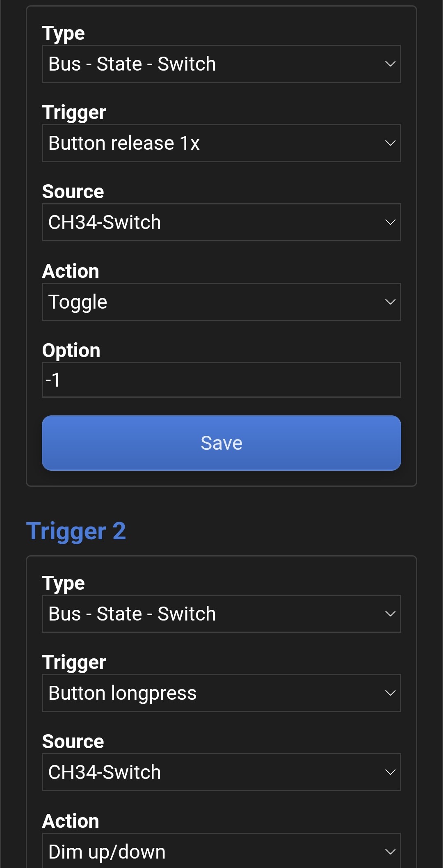Click chevron arrow of Button longpress dropdown
The height and width of the screenshot is (868, 443).
point(390,693)
